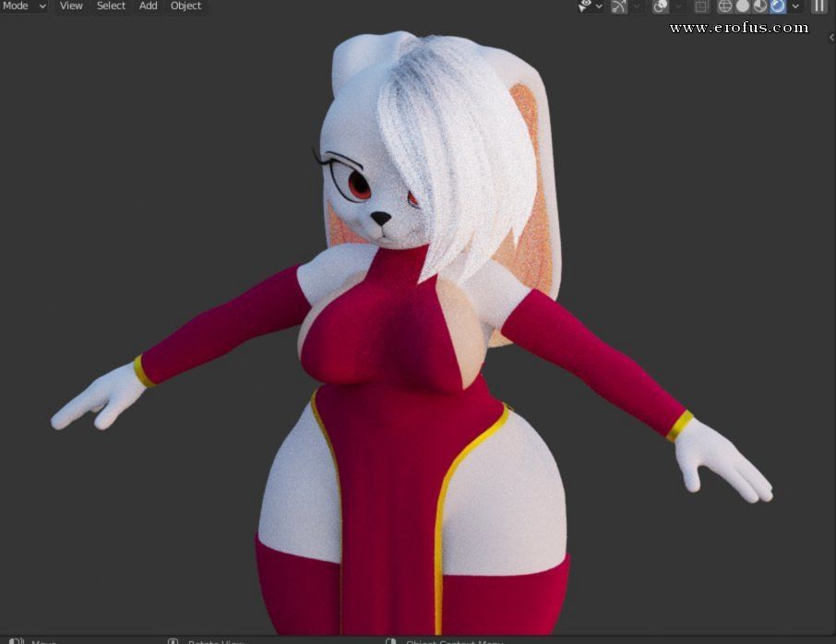836x644 pixels.
Task: Switch to wireframe shading
Action: coord(725,6)
